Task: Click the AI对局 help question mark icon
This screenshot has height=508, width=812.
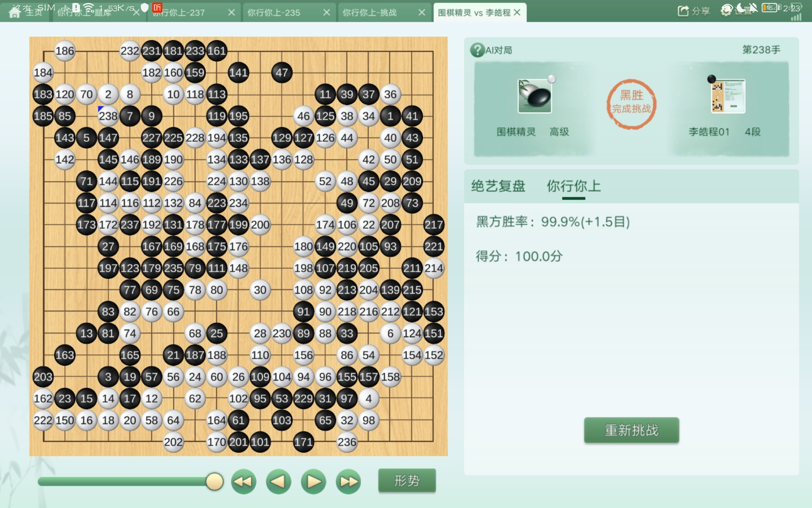Action: [x=477, y=50]
